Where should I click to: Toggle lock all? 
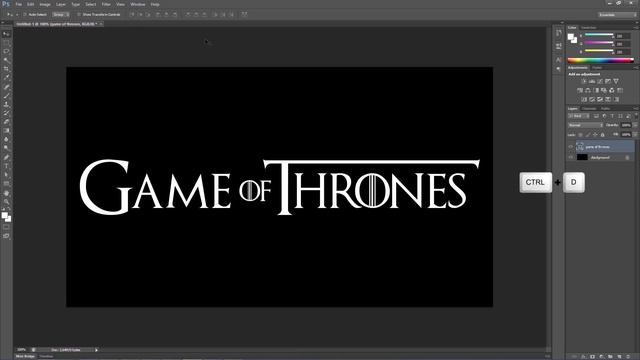602,135
